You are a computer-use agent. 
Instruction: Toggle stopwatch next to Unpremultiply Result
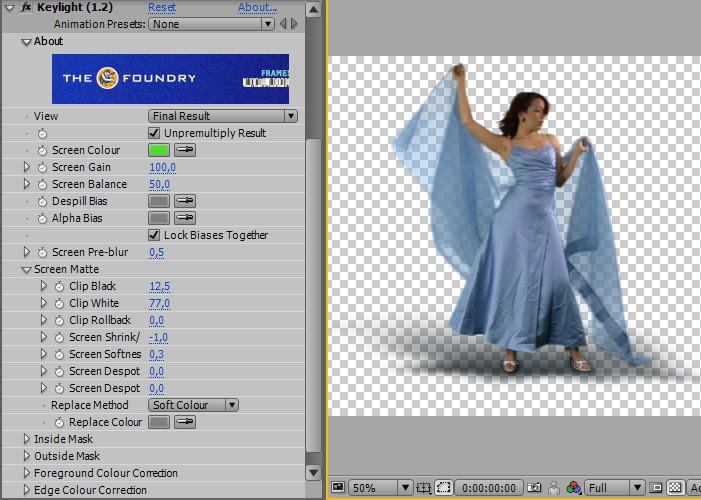pyautogui.click(x=42, y=133)
